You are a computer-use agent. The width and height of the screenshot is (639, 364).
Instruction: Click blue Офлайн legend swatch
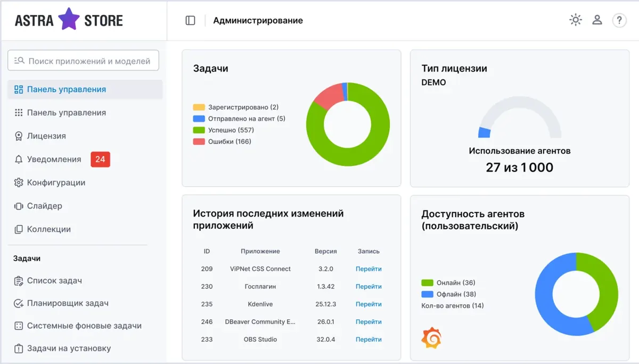tap(427, 294)
